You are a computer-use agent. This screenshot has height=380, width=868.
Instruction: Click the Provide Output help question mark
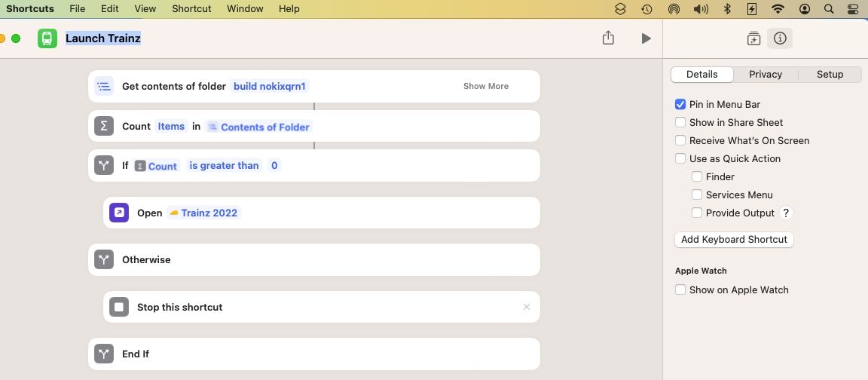tap(786, 213)
